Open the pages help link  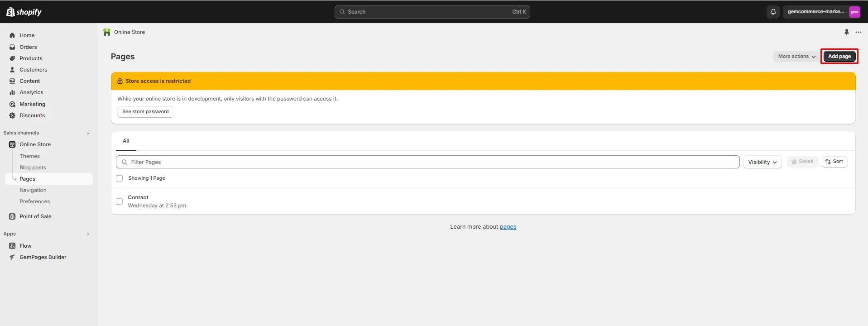pos(508,227)
